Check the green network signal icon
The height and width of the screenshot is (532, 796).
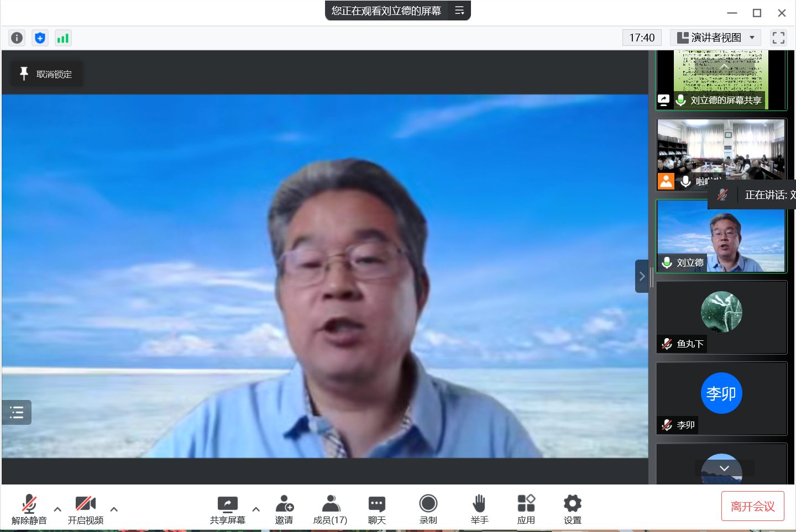pos(63,38)
